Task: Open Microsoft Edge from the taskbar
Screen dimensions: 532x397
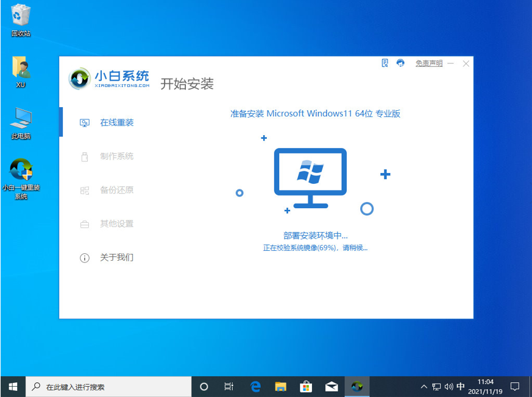Action: tap(255, 386)
